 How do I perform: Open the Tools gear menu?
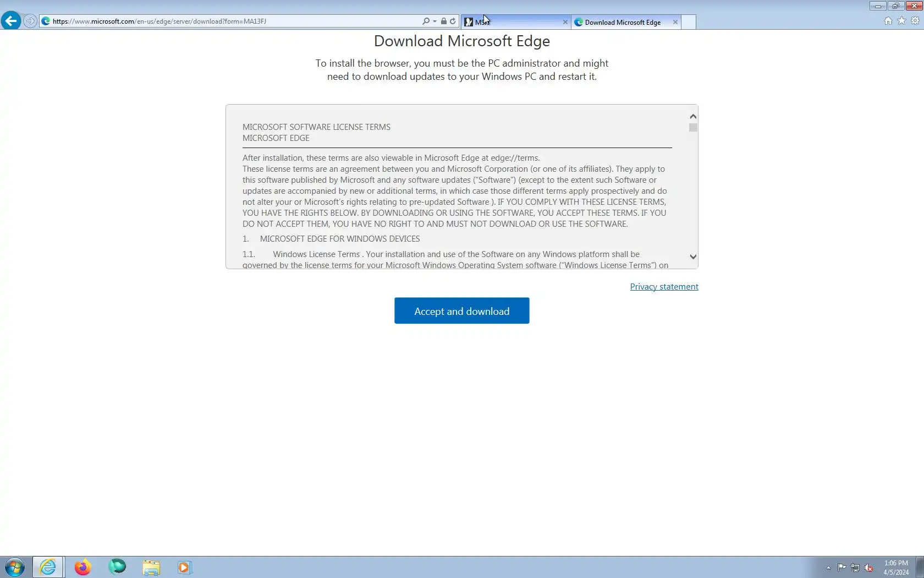click(915, 21)
